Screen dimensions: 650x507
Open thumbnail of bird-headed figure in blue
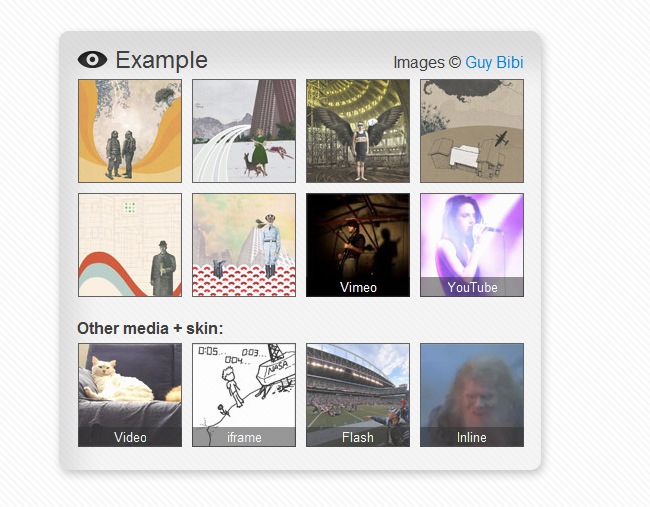(x=244, y=245)
